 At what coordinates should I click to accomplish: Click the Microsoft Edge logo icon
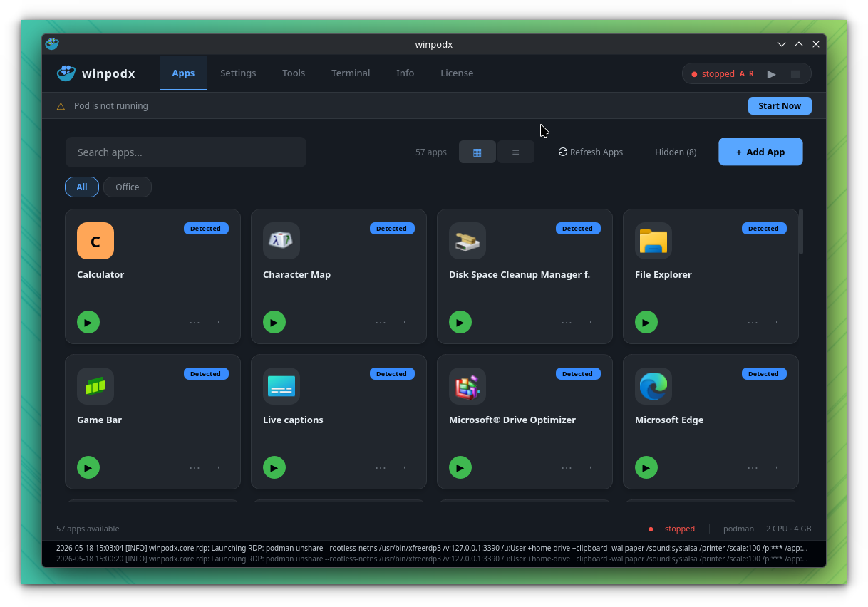[x=653, y=386]
